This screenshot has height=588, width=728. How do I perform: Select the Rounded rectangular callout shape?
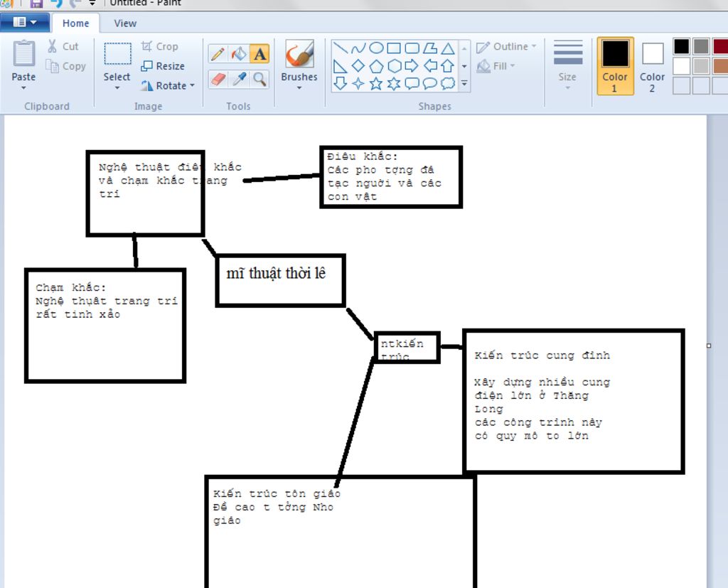point(412,84)
